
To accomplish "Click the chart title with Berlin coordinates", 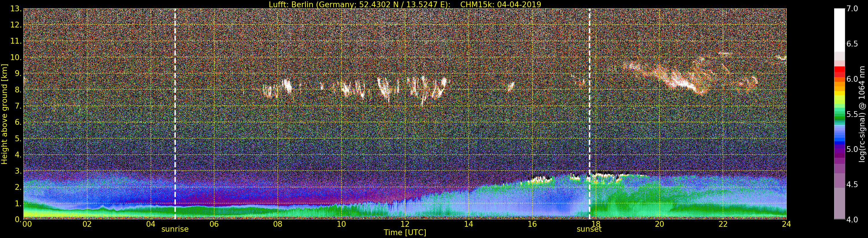I will 405,4.
